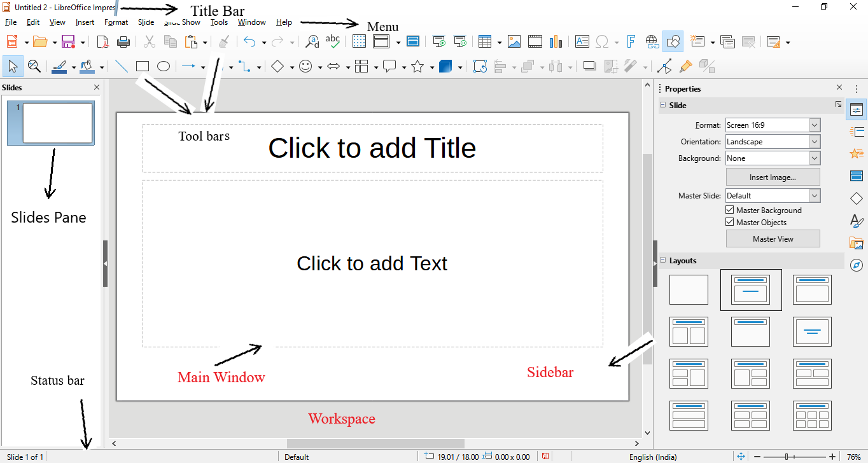This screenshot has height=463, width=868.
Task: Toggle the display grid in the toolbar
Action: [359, 41]
